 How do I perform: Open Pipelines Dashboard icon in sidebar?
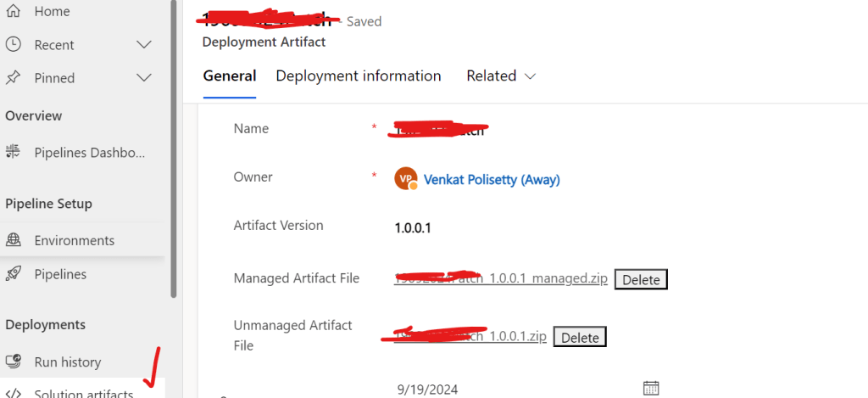[x=14, y=153]
